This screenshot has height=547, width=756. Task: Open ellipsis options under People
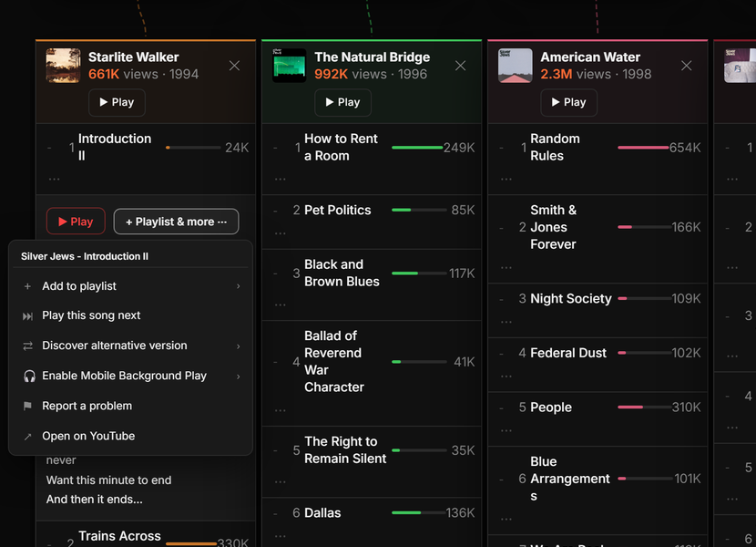coord(506,430)
